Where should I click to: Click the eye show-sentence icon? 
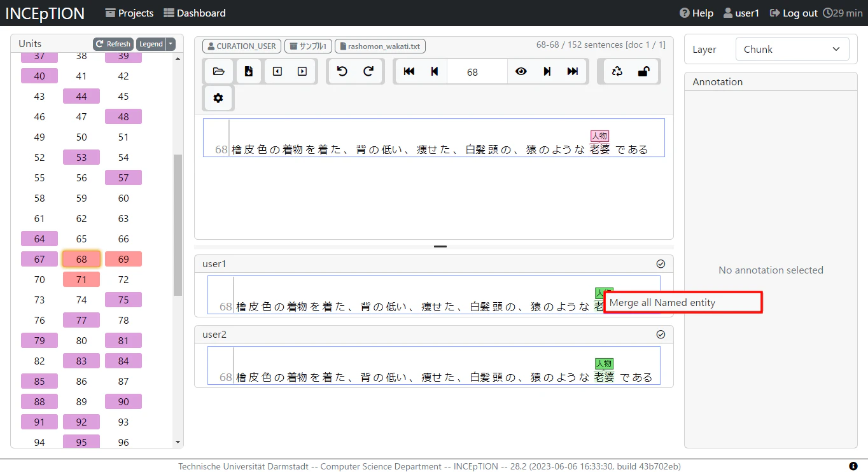(x=521, y=71)
